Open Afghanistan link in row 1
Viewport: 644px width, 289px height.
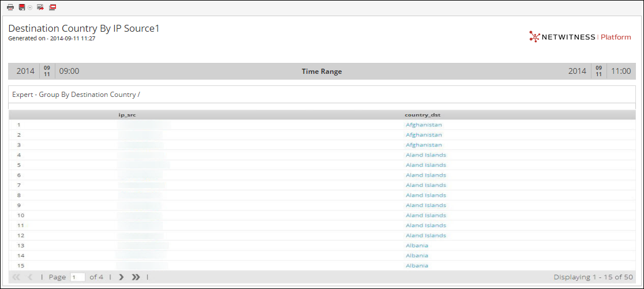tap(424, 125)
